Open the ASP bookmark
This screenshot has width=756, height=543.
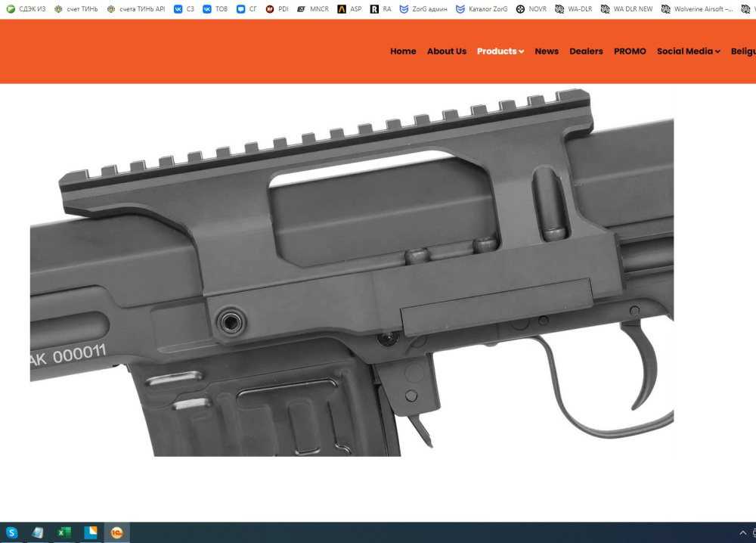[x=349, y=8]
